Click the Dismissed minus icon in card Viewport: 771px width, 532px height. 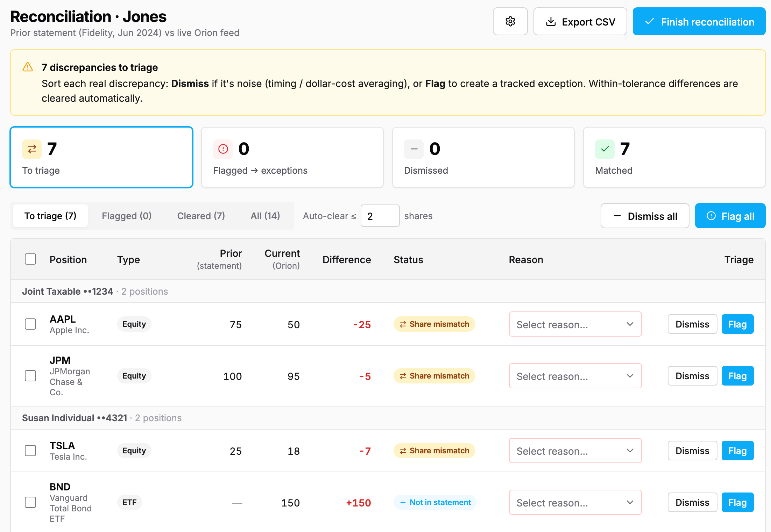pyautogui.click(x=414, y=149)
